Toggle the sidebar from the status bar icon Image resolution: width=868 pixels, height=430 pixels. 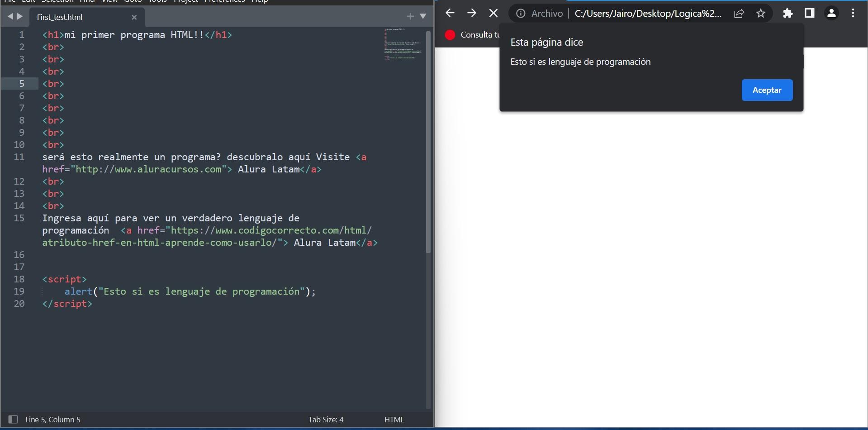[x=13, y=420]
